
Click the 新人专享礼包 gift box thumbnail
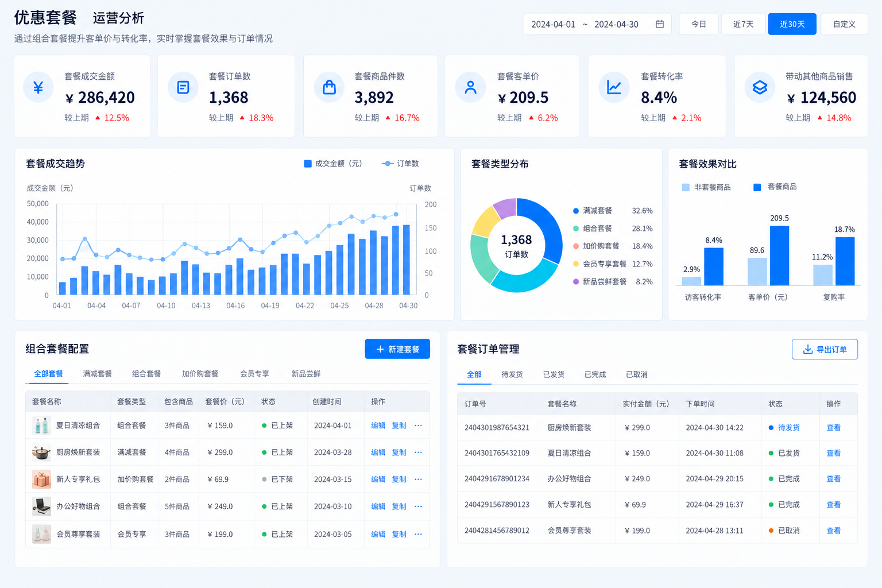pyautogui.click(x=41, y=479)
